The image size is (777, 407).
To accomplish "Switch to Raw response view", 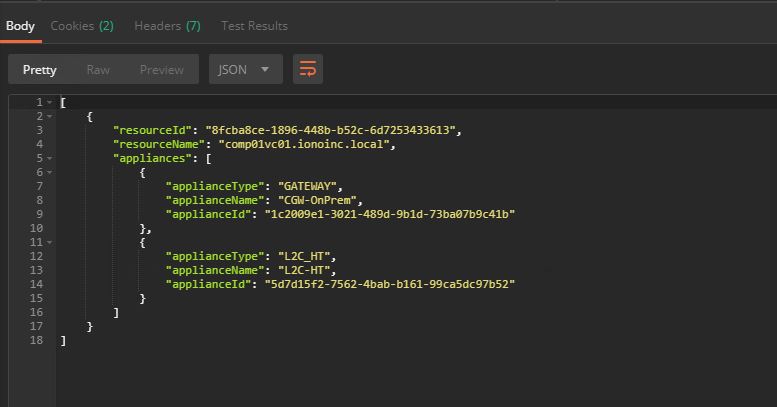I will pos(98,69).
